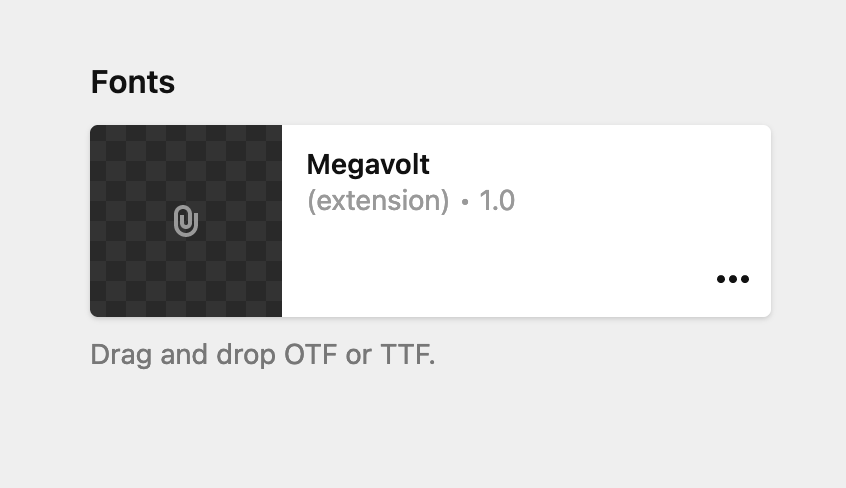
Task: Click the 1.0 version number
Action: [497, 201]
